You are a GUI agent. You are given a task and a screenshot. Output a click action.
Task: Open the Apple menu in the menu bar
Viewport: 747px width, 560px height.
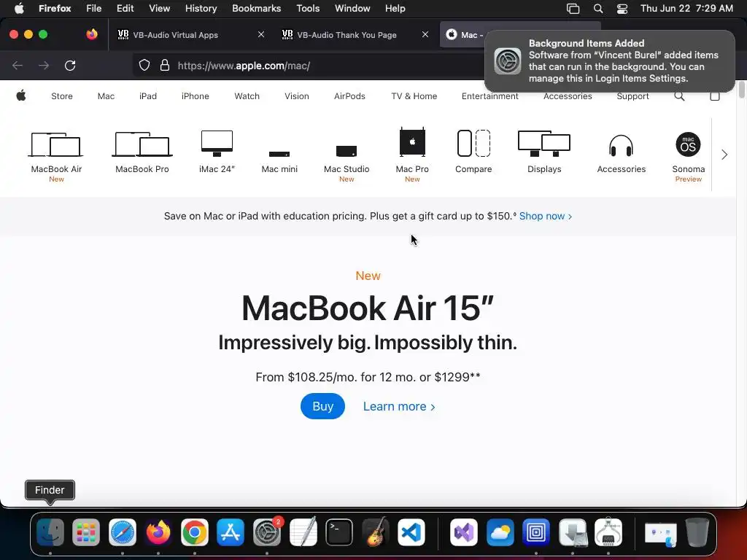point(19,8)
